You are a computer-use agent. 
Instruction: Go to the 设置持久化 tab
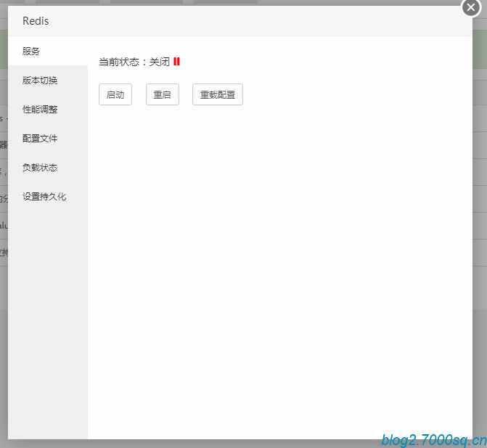(x=48, y=196)
